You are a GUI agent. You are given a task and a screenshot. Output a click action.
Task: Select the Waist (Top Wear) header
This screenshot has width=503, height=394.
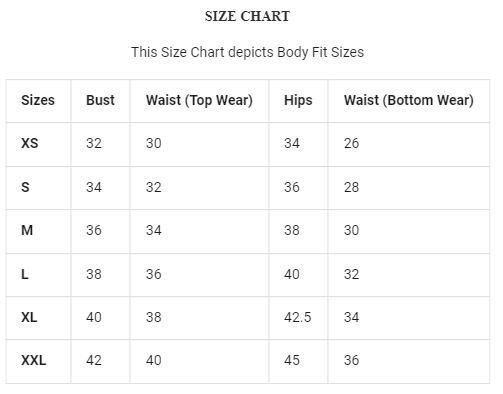click(199, 100)
